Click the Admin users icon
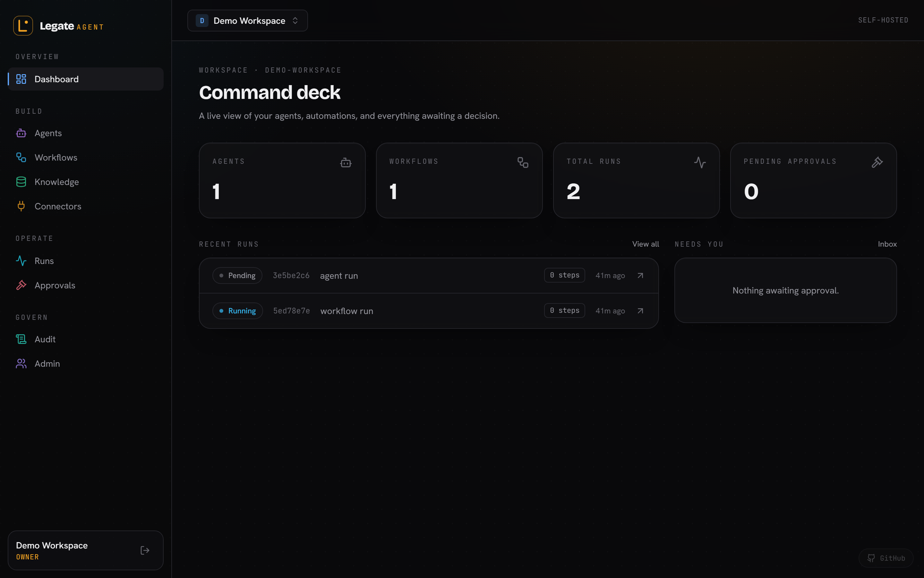Screen dimensions: 924x578 [21, 363]
